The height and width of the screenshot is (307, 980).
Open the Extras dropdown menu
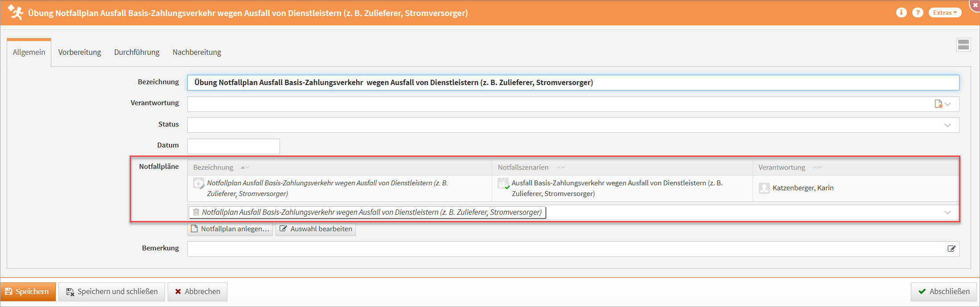point(945,12)
